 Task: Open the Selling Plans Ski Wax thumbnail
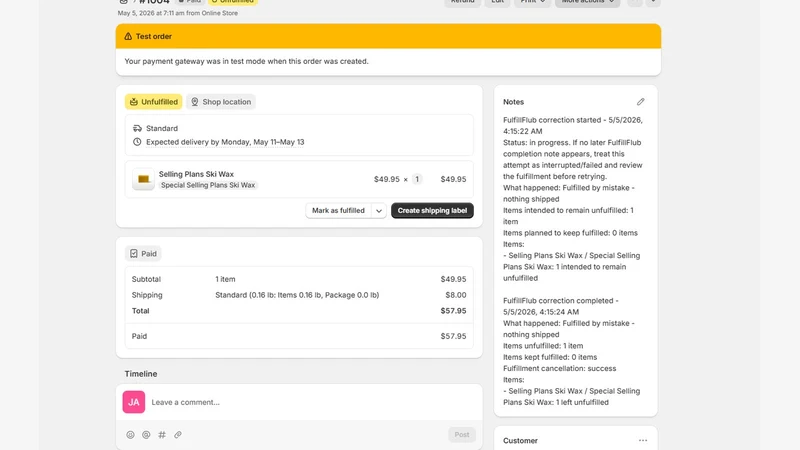(143, 179)
